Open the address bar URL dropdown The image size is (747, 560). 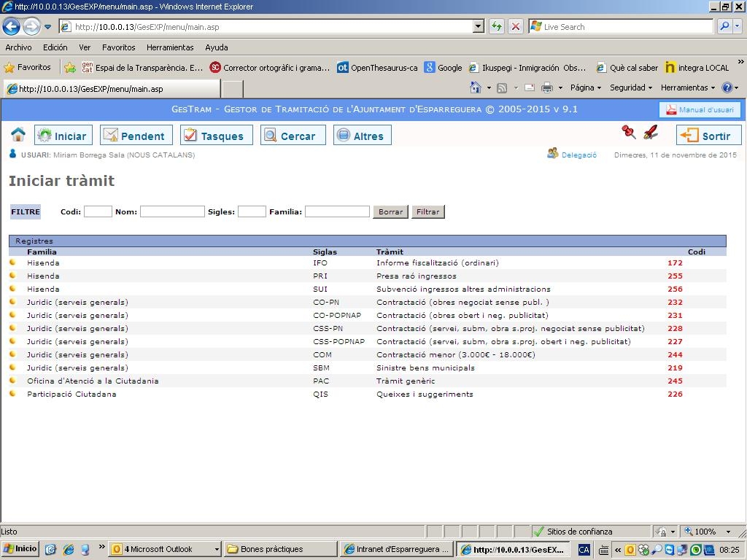tap(479, 27)
